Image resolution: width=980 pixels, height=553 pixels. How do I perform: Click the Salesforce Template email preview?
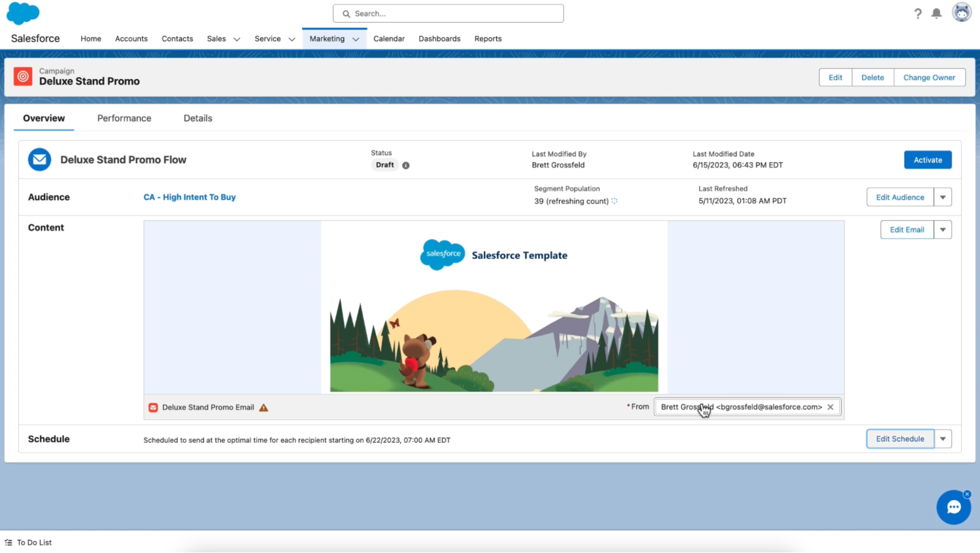[494, 307]
